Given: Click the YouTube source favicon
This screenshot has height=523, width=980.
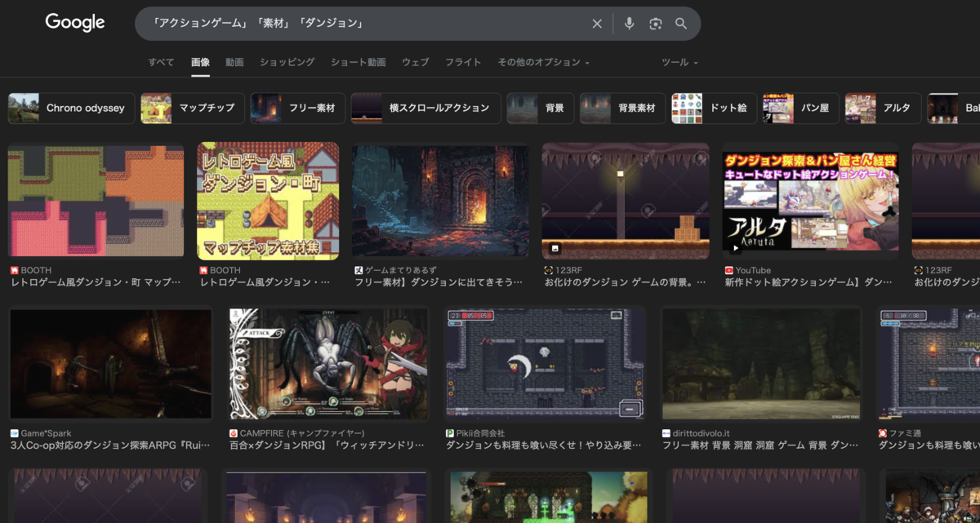Looking at the screenshot, I should click(x=728, y=270).
